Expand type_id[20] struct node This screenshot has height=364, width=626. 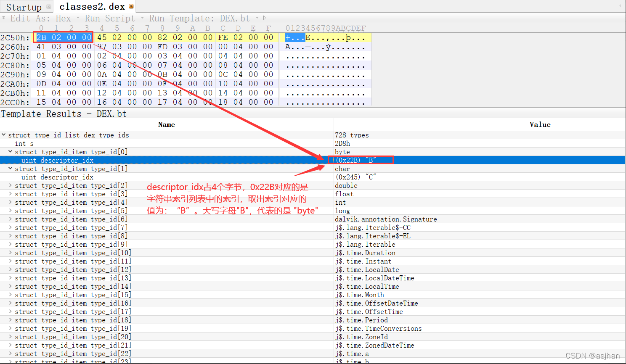(x=11, y=337)
